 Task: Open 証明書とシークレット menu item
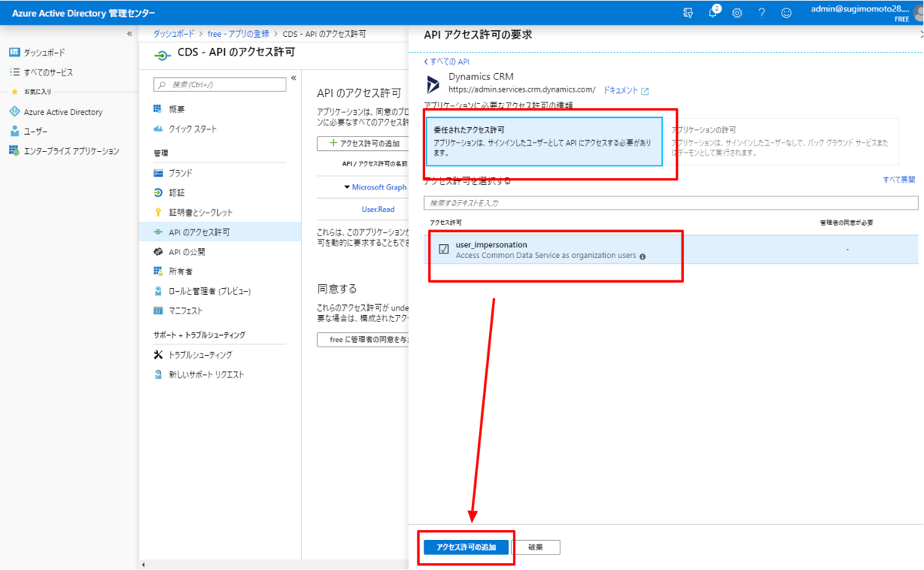pyautogui.click(x=200, y=212)
